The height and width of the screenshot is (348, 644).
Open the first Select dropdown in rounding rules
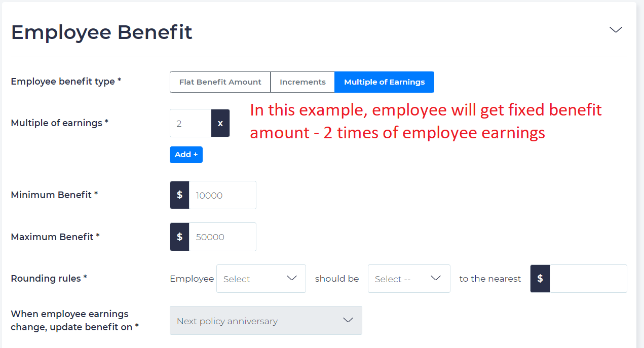261,278
